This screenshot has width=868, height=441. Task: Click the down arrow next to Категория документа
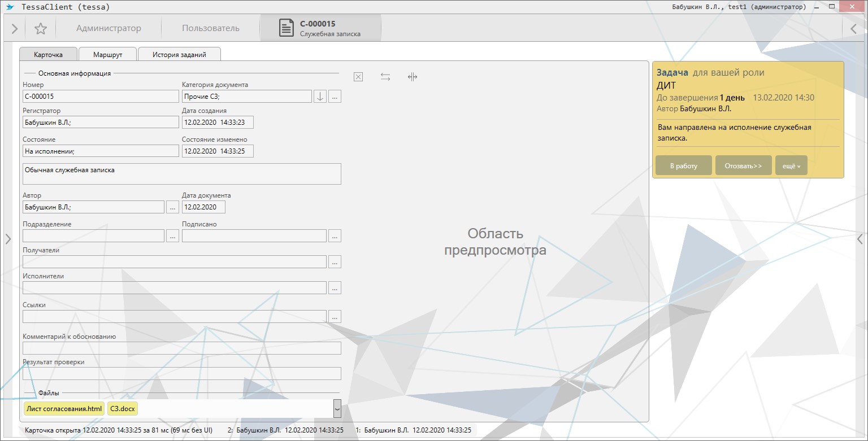[320, 97]
